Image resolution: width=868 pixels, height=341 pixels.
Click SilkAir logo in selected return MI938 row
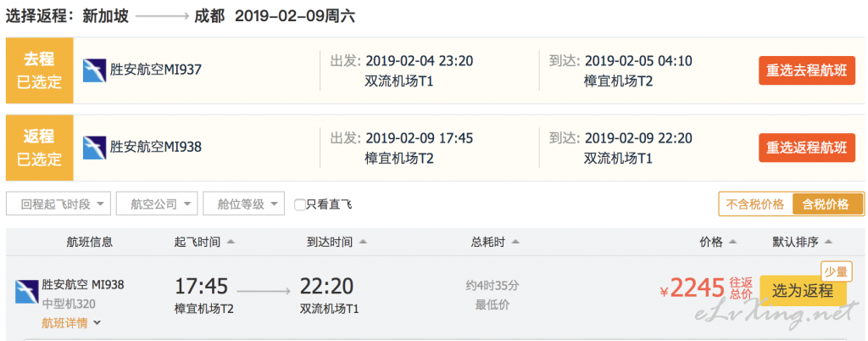[x=95, y=148]
